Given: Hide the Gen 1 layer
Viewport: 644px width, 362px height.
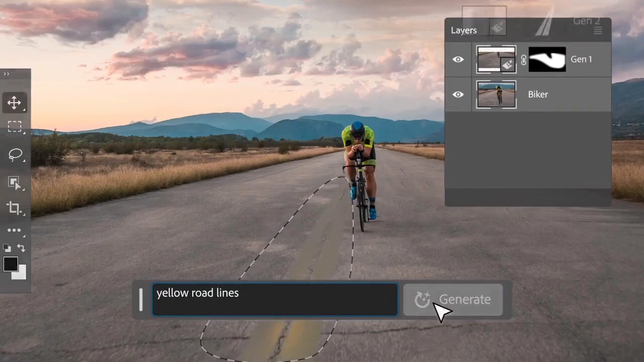Looking at the screenshot, I should [x=458, y=60].
